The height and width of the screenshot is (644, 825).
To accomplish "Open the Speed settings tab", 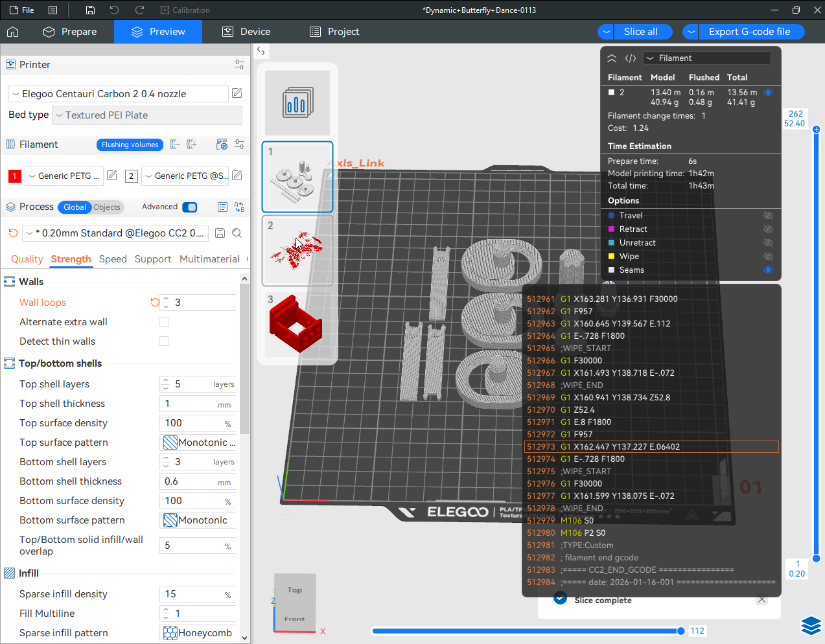I will coord(113,259).
